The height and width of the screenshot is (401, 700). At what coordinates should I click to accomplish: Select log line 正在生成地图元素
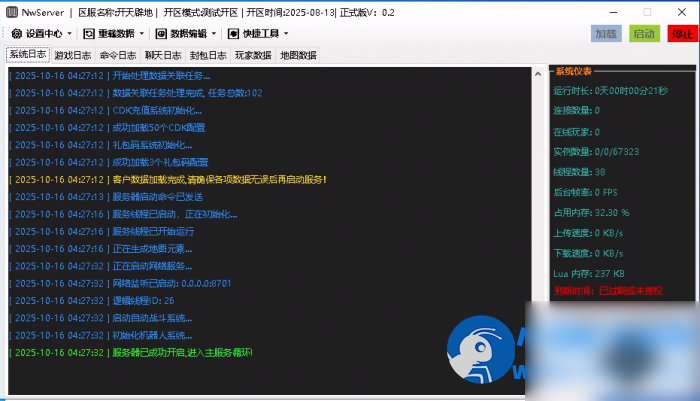[x=100, y=249]
